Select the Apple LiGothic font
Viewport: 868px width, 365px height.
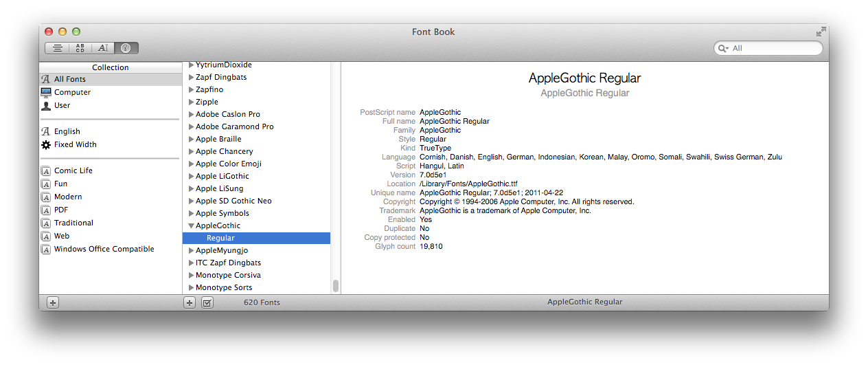(256, 176)
